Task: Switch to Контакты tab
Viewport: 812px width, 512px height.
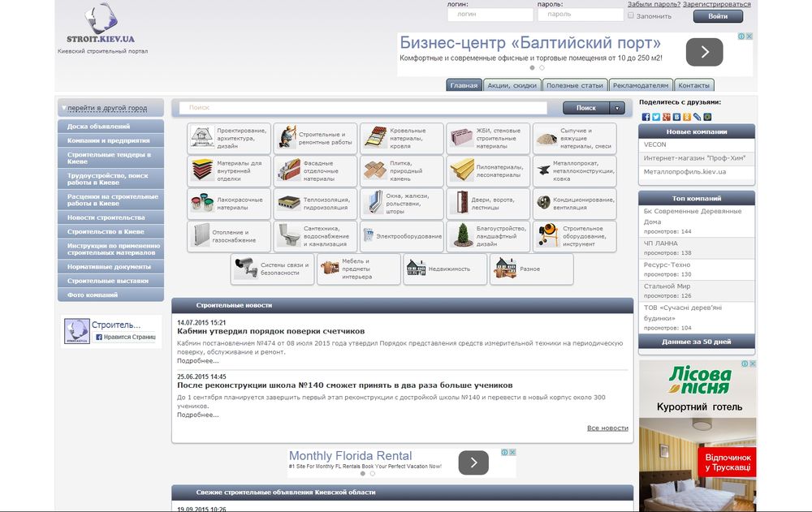Action: pos(694,85)
